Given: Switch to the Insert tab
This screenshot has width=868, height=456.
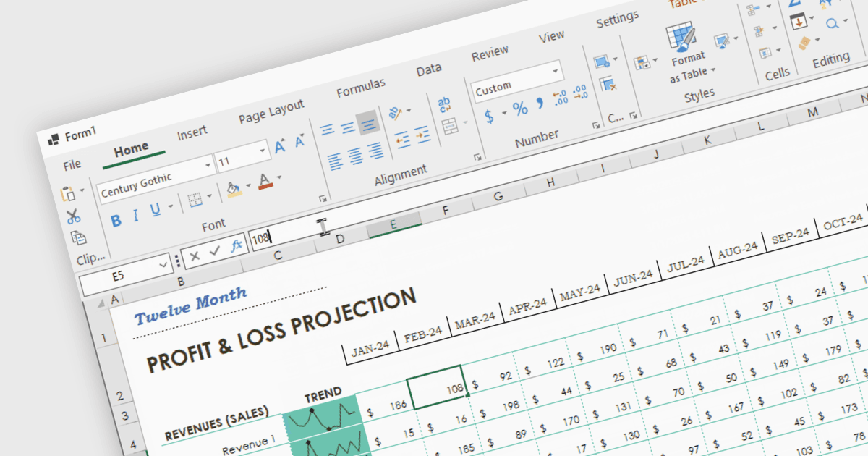Looking at the screenshot, I should point(192,132).
